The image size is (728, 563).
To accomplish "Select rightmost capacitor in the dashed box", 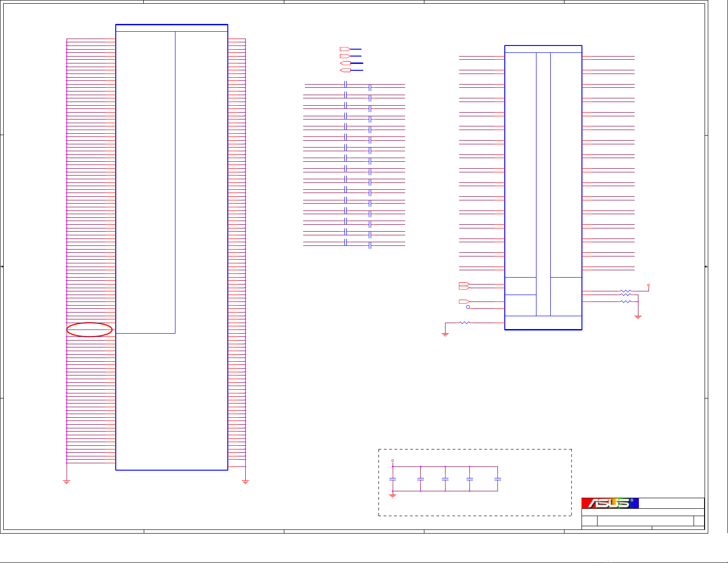I will click(x=497, y=479).
